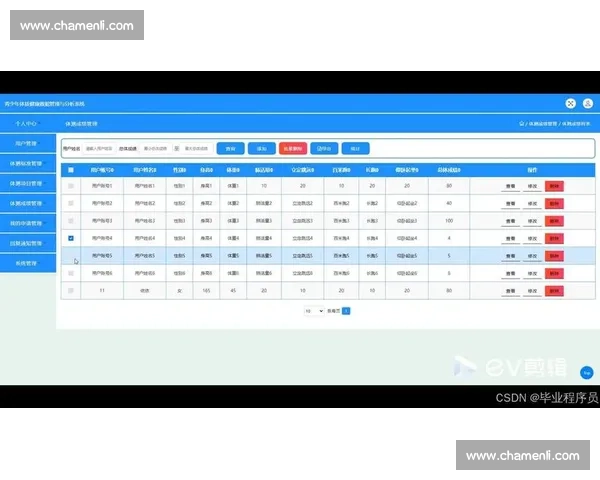Click the total score cell showing 100
The height and width of the screenshot is (480, 600).
point(449,221)
